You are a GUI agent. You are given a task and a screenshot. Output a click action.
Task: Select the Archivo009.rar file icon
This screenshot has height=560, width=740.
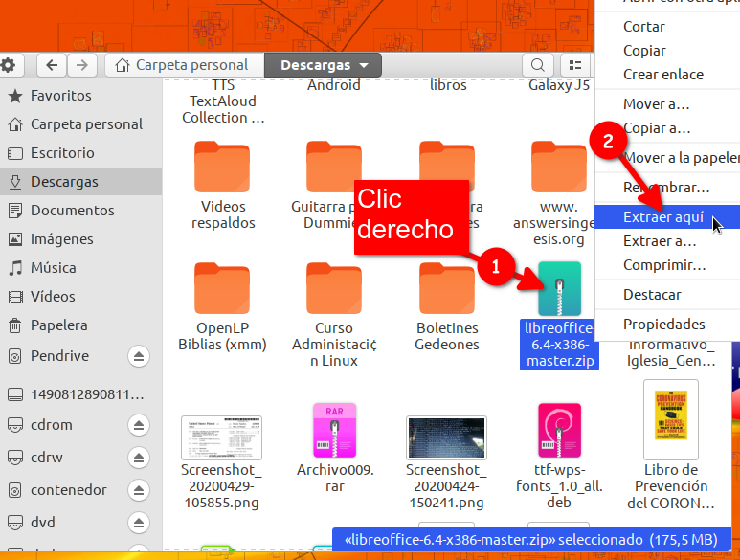coord(335,430)
